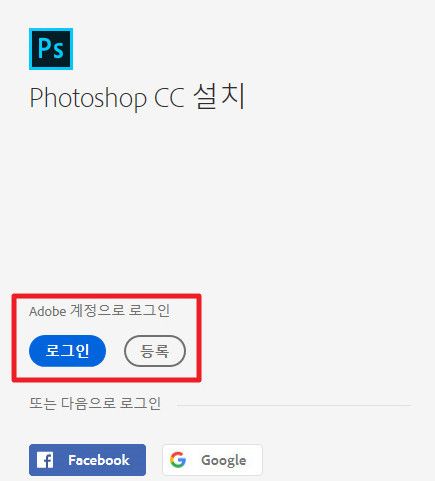Click the word Adobe above the login button
The width and height of the screenshot is (435, 481).
48,312
